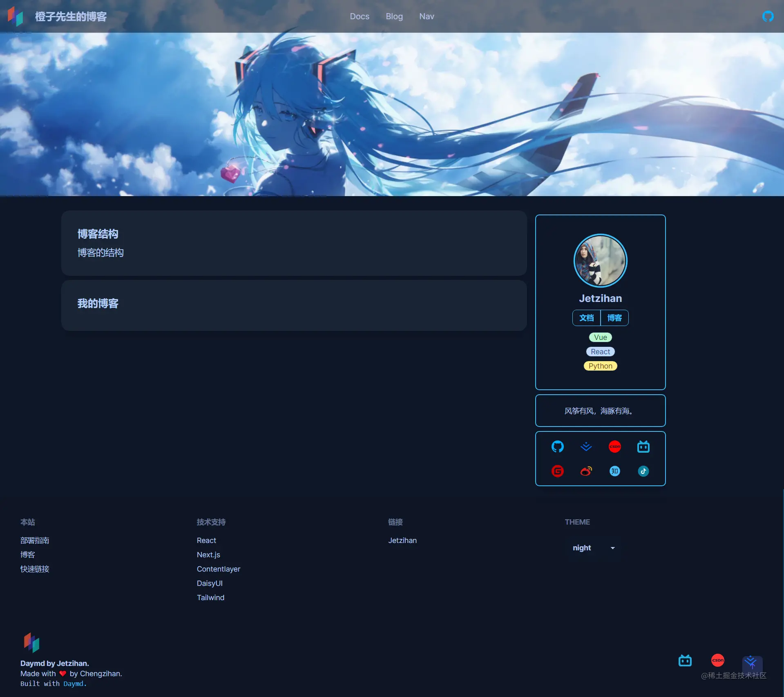This screenshot has width=784, height=697.
Task: Select the React tag badge
Action: point(600,351)
